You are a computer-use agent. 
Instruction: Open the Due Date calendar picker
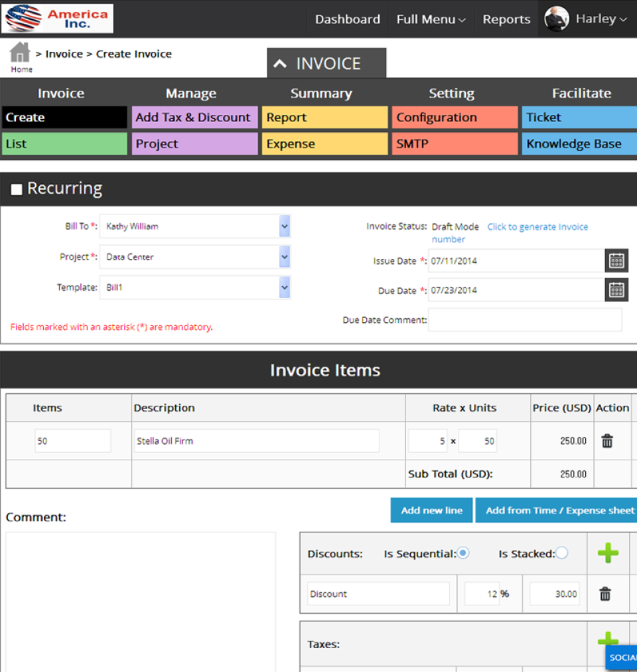coord(616,290)
